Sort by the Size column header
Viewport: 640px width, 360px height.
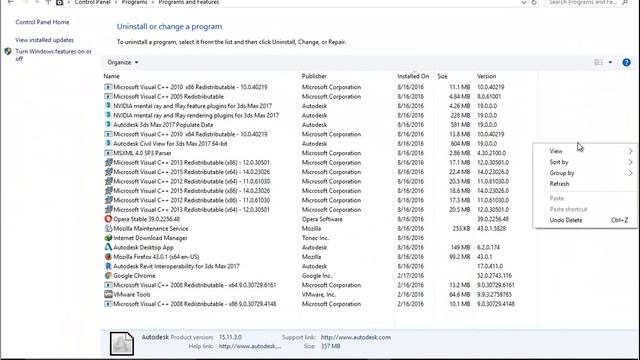point(442,76)
